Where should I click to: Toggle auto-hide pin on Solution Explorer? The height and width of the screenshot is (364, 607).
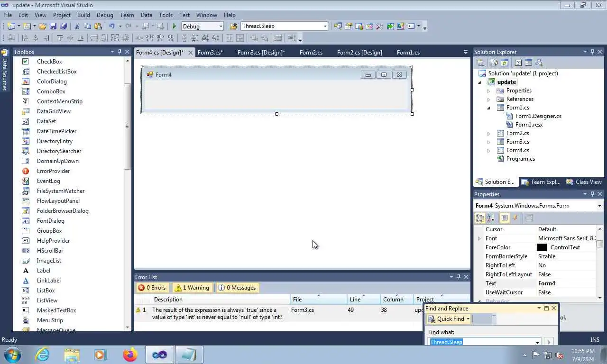point(592,52)
